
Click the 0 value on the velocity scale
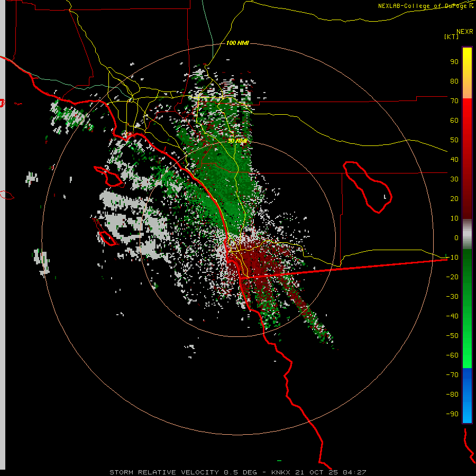click(x=456, y=237)
